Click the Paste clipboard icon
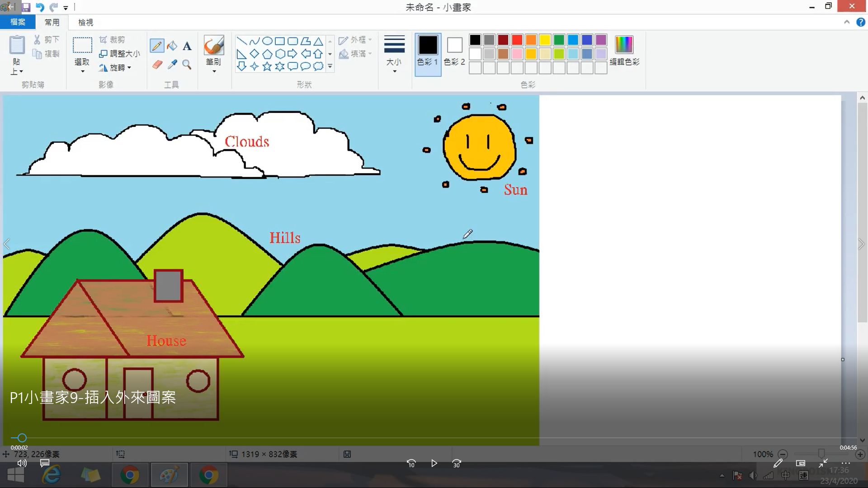Image resolution: width=868 pixels, height=488 pixels. click(17, 45)
